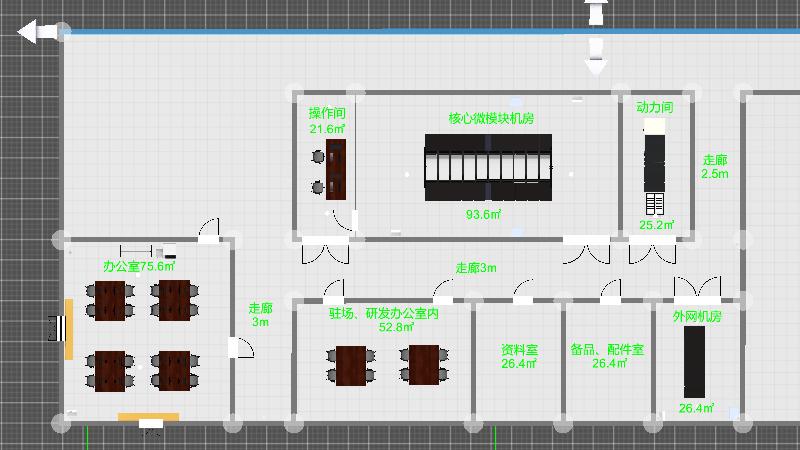The image size is (800, 450).
Task: Click the office door facing the 走廊 3m corridor
Action: click(x=241, y=348)
